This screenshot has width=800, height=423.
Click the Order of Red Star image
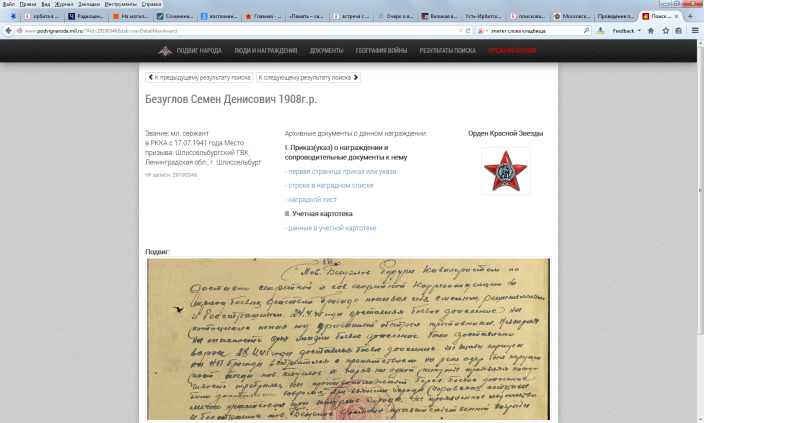point(506,171)
